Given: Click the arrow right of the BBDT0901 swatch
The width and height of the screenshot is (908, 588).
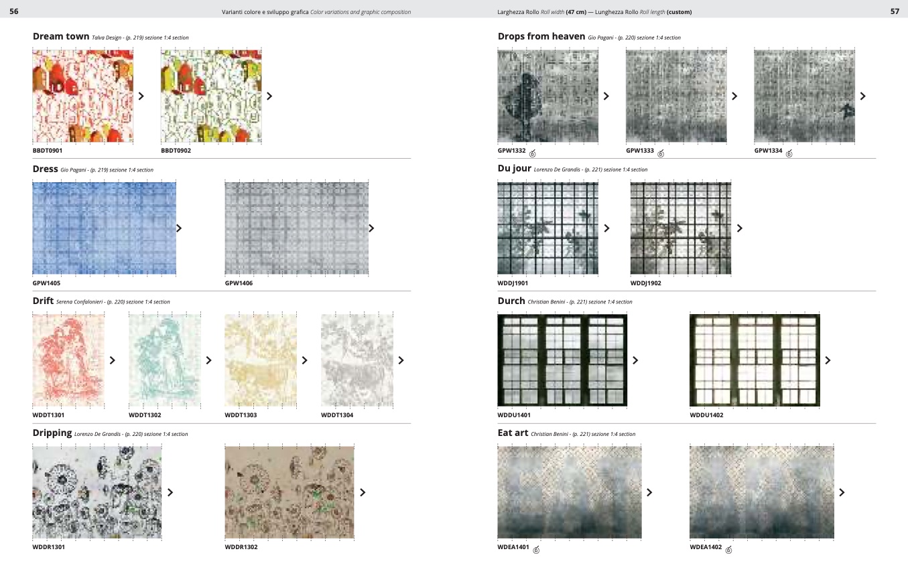Looking at the screenshot, I should [x=141, y=96].
